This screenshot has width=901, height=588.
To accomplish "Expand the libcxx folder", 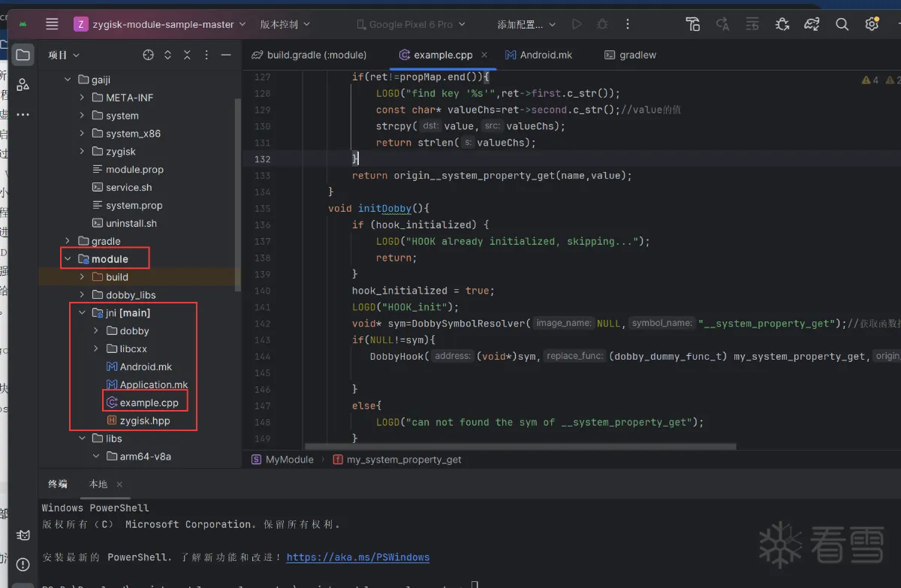I will click(96, 349).
